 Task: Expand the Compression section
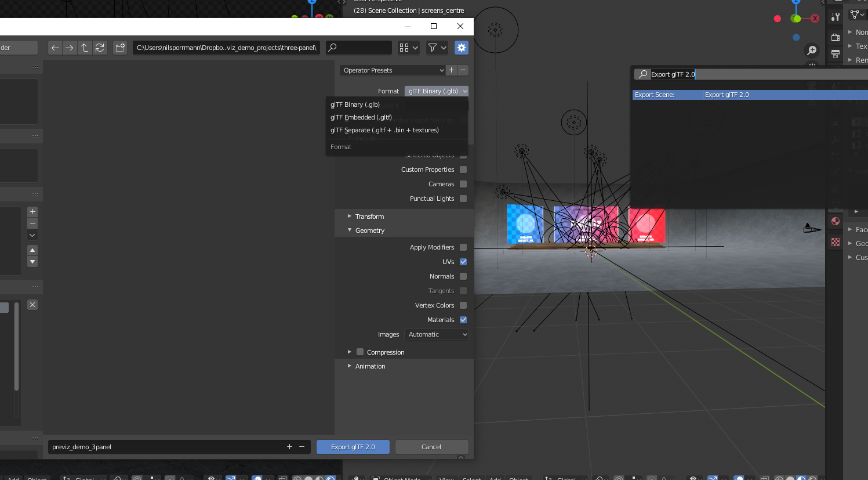(x=350, y=352)
